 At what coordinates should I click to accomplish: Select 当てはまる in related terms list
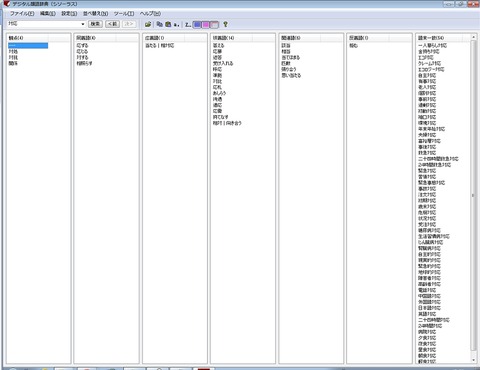(x=291, y=57)
